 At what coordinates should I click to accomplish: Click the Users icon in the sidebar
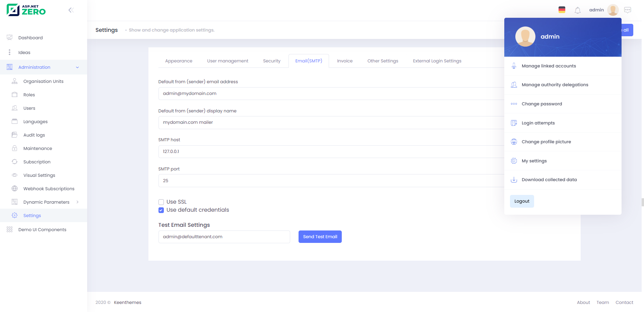tap(14, 108)
